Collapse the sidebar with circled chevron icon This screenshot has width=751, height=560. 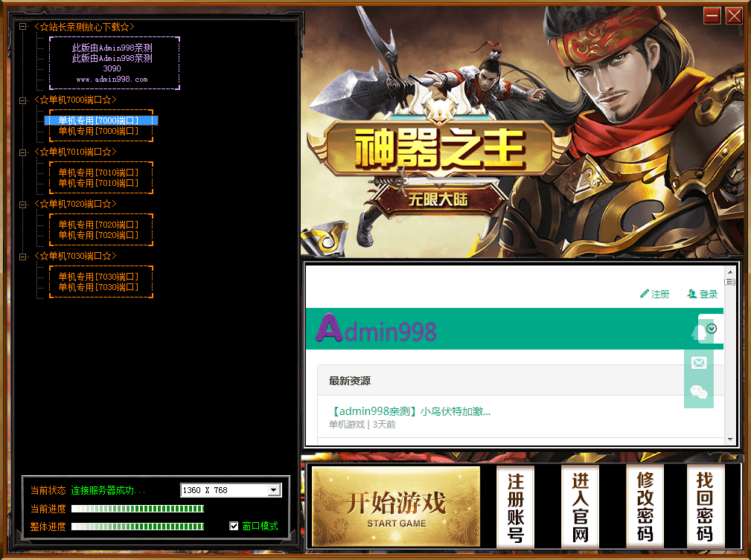pyautogui.click(x=712, y=329)
